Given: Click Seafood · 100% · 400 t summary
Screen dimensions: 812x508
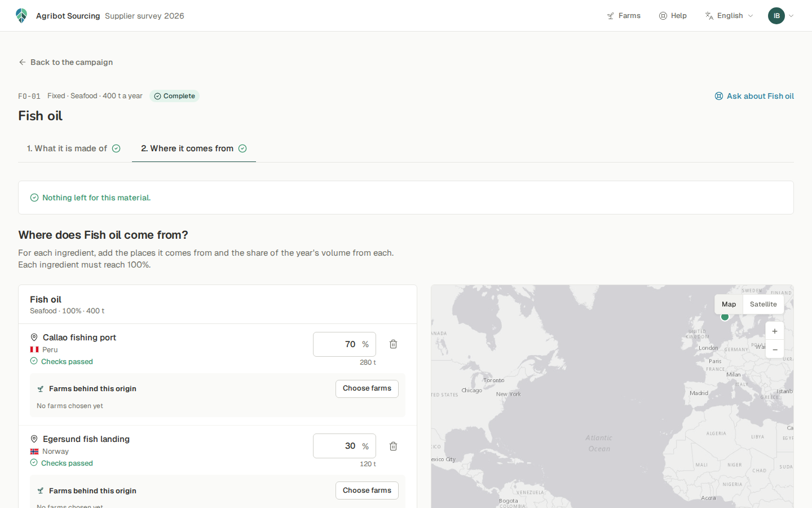Looking at the screenshot, I should (67, 311).
